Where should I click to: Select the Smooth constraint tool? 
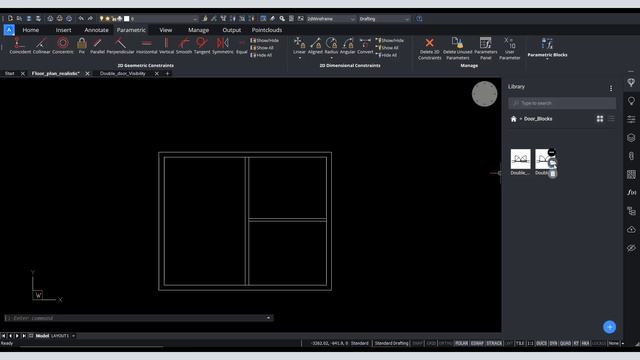point(184,45)
